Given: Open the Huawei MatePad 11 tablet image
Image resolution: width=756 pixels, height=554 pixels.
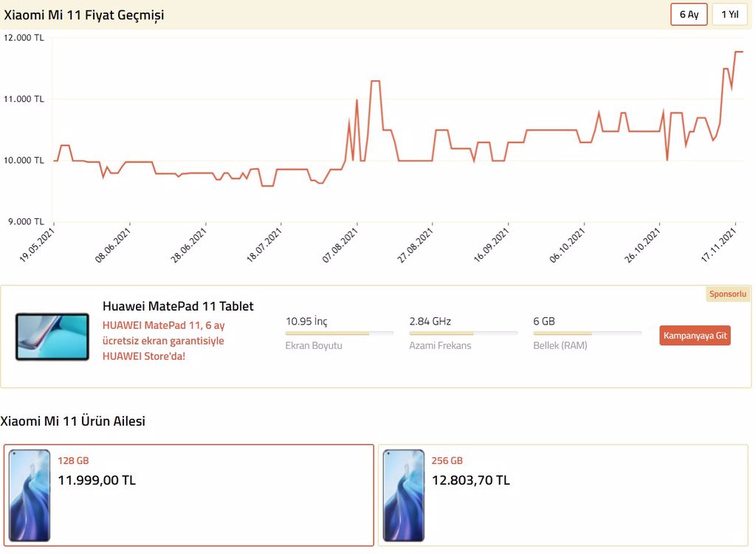Looking at the screenshot, I should pos(52,336).
